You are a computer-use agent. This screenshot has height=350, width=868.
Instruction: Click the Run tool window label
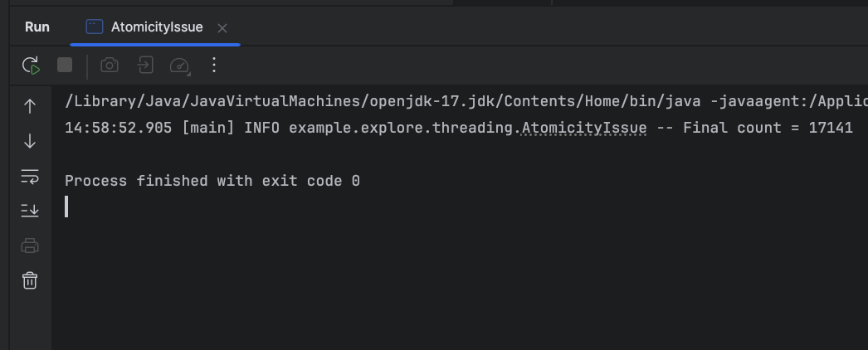[x=37, y=27]
